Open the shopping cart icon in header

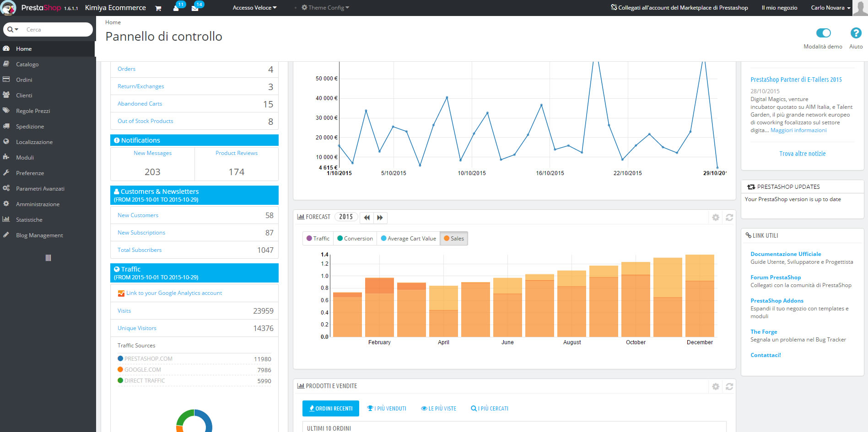158,8
